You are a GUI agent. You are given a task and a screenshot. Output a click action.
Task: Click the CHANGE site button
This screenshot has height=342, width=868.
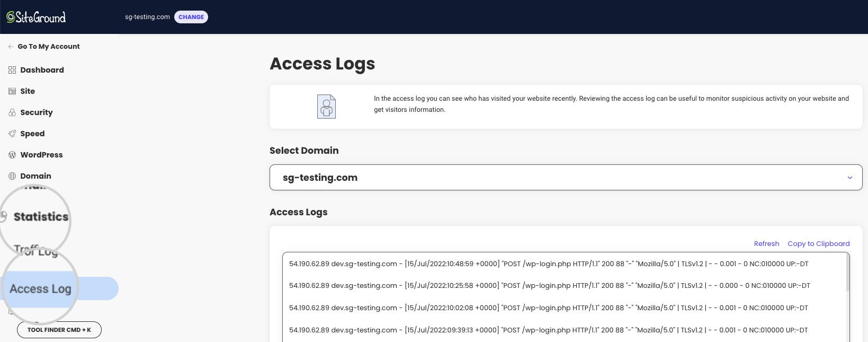click(x=191, y=17)
